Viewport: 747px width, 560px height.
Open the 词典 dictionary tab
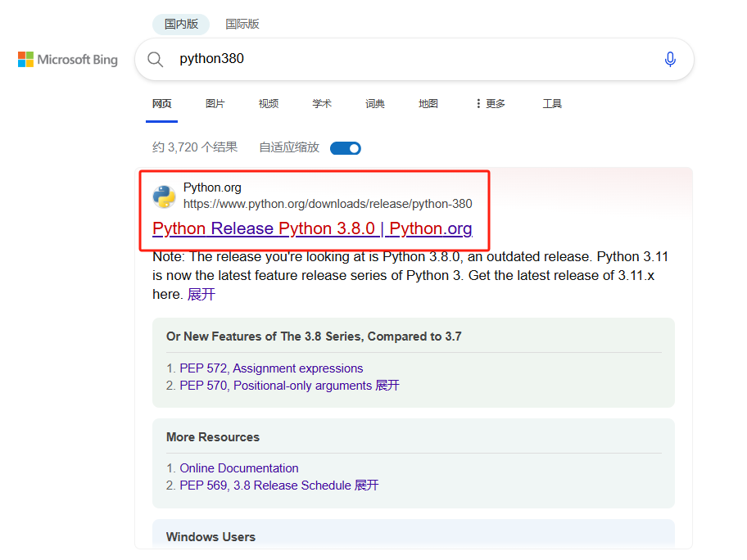[375, 103]
